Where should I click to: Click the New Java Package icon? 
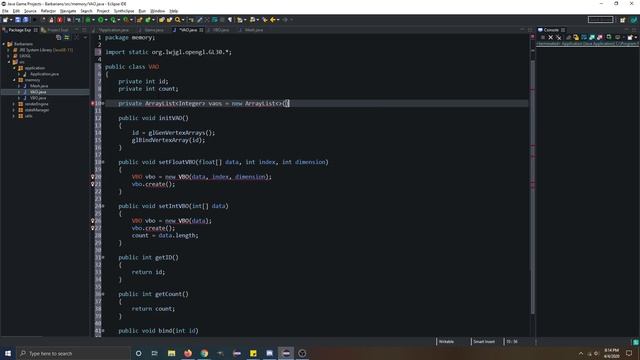[x=140, y=20]
